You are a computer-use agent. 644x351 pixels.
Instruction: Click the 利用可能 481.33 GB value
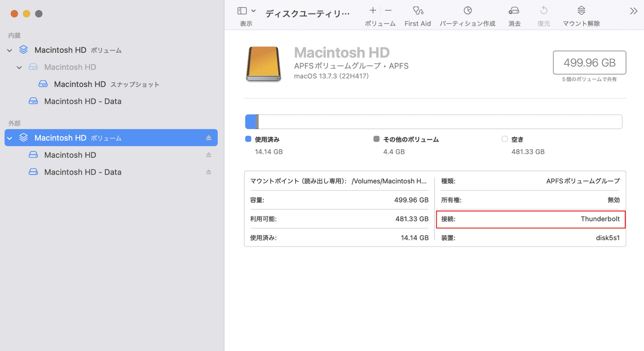pos(412,219)
